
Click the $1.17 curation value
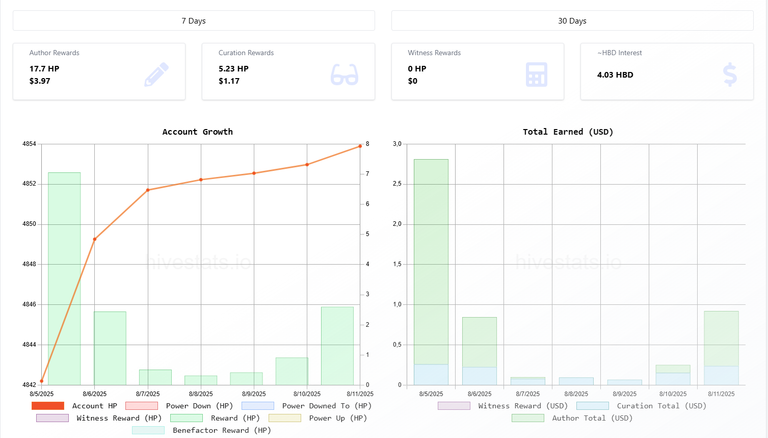pos(229,81)
